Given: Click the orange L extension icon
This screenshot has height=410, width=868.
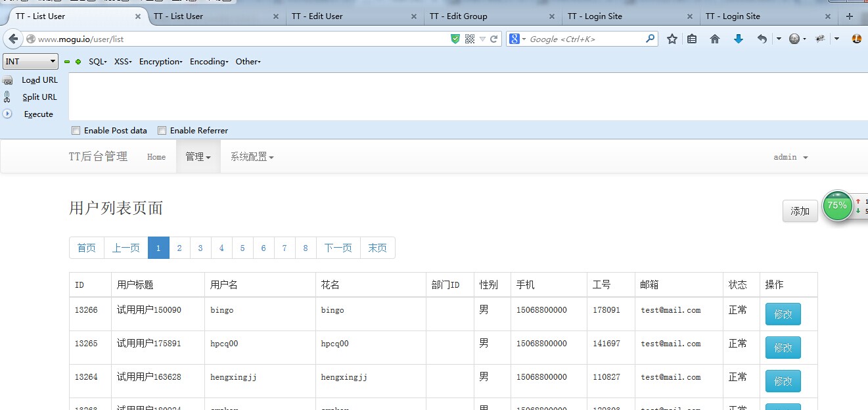Looking at the screenshot, I should (x=857, y=39).
